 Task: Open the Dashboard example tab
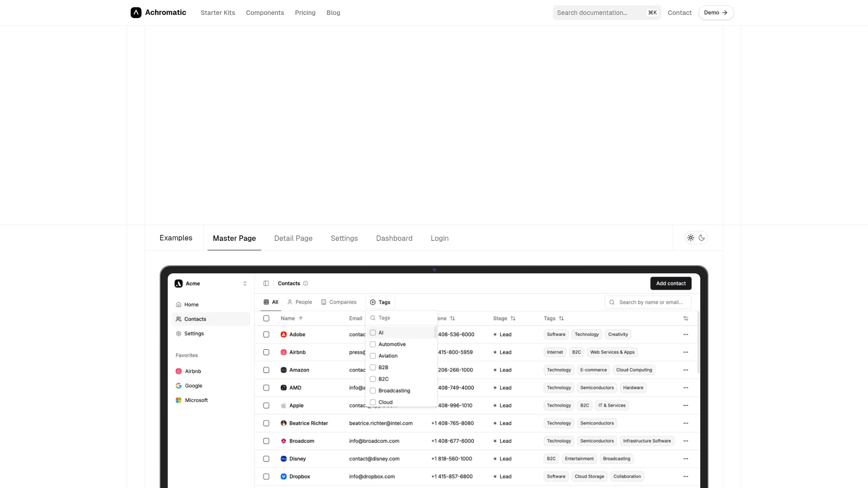pos(394,238)
